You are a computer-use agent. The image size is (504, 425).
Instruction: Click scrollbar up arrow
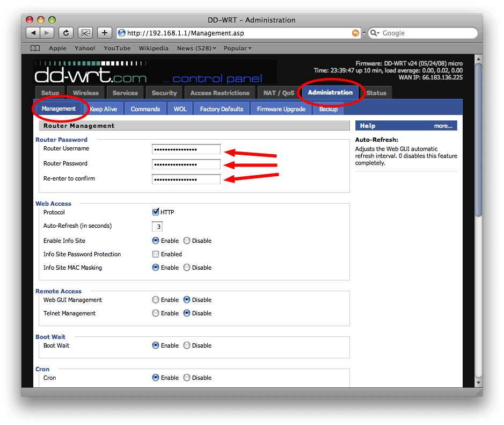pyautogui.click(x=478, y=59)
